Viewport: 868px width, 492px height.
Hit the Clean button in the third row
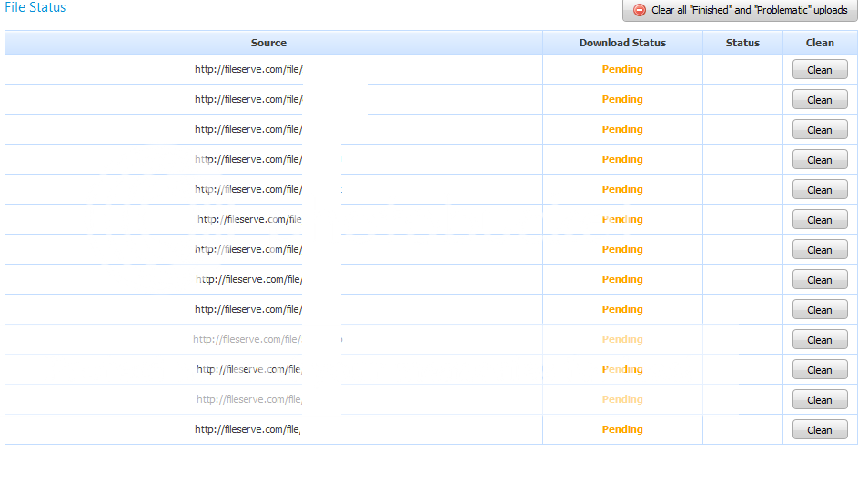click(819, 130)
